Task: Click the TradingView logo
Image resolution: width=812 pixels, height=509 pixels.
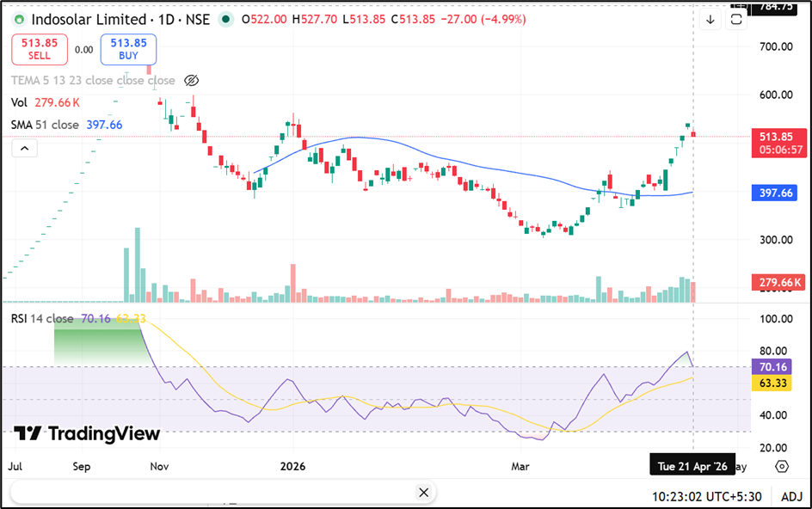Action: tap(87, 433)
